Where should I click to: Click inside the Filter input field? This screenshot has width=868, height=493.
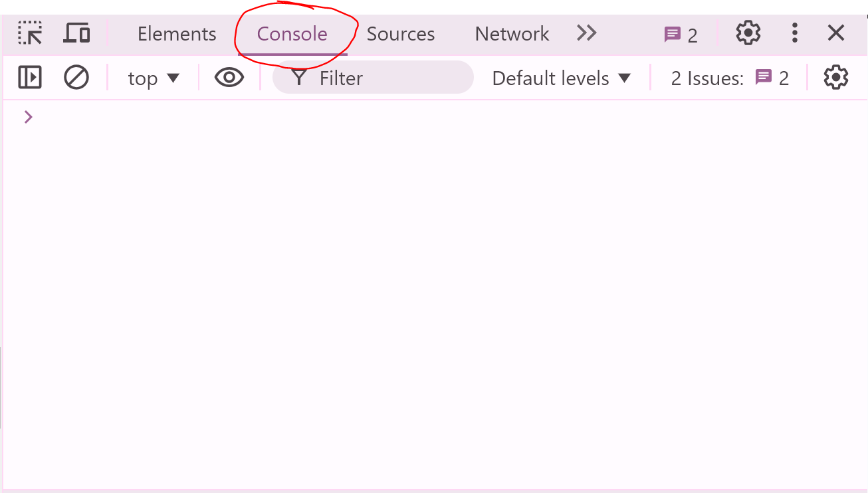pos(372,77)
